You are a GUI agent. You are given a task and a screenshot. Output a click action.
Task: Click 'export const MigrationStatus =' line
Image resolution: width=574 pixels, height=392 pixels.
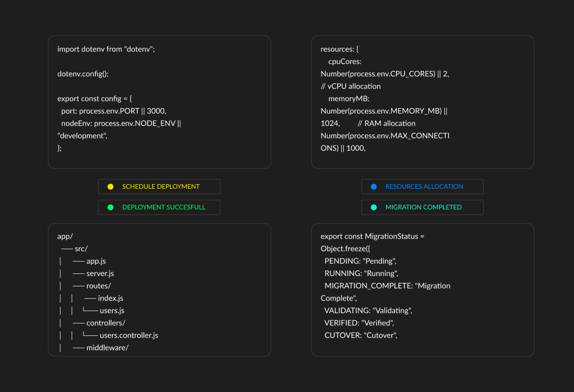(x=372, y=236)
